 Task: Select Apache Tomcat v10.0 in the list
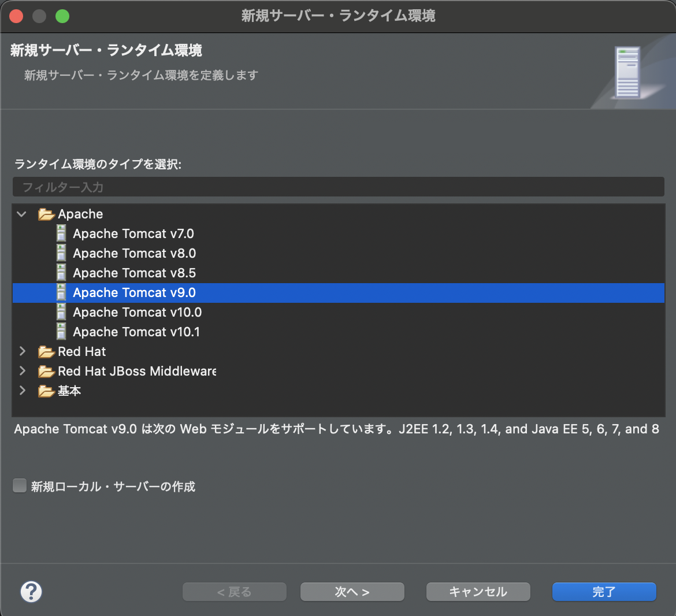point(137,313)
